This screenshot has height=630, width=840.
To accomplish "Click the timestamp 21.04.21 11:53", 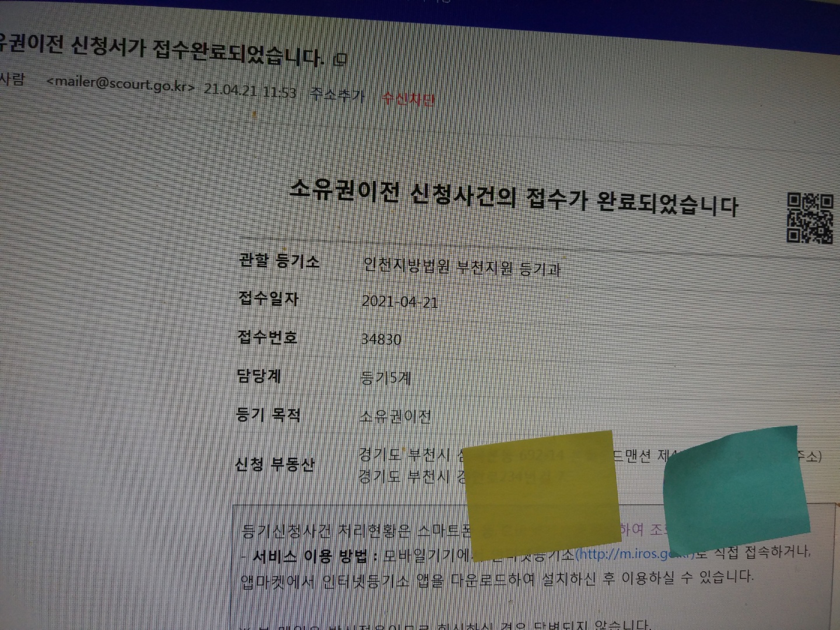I will point(250,90).
